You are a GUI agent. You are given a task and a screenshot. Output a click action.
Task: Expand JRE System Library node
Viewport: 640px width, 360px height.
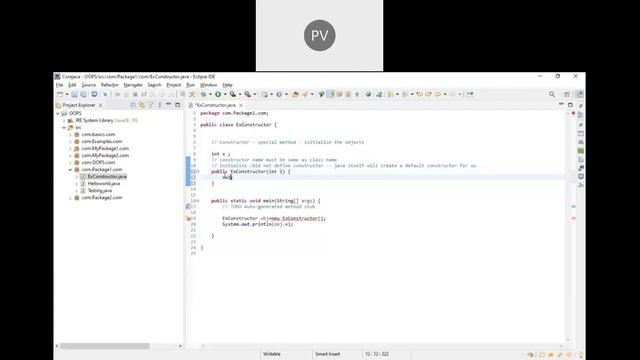pyautogui.click(x=64, y=120)
